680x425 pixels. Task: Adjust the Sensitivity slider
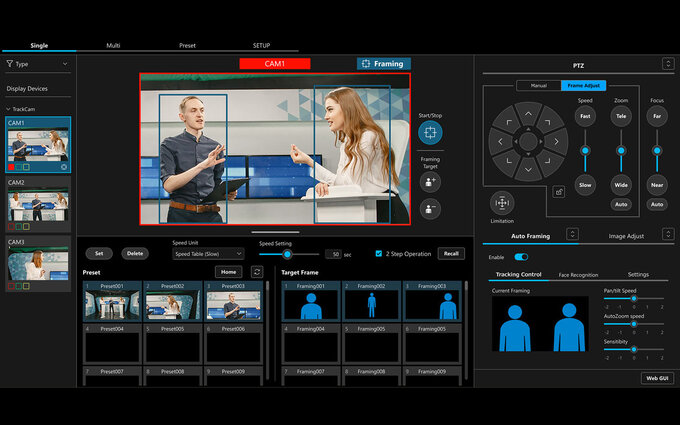(x=634, y=349)
